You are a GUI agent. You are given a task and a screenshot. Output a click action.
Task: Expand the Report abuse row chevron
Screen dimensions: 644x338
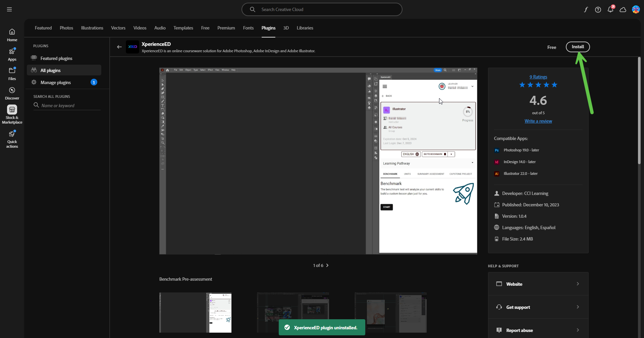[578, 330]
